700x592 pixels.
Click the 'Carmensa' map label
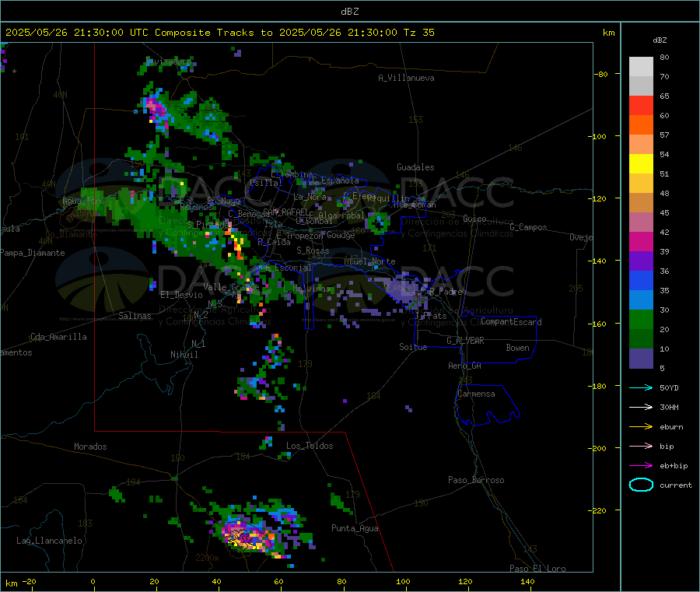pyautogui.click(x=476, y=394)
